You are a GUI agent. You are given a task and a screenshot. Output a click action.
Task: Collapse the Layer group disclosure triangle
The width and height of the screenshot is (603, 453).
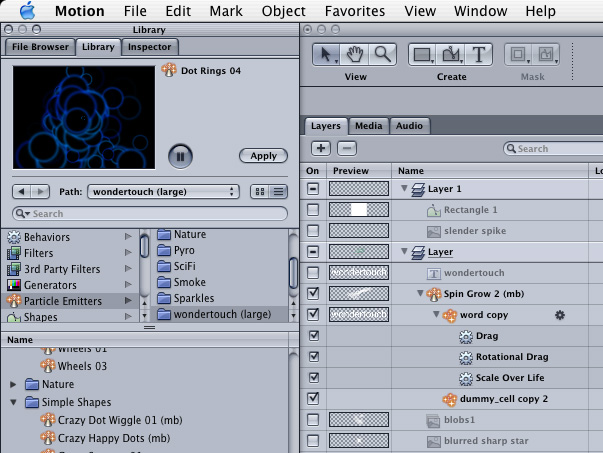click(x=404, y=251)
